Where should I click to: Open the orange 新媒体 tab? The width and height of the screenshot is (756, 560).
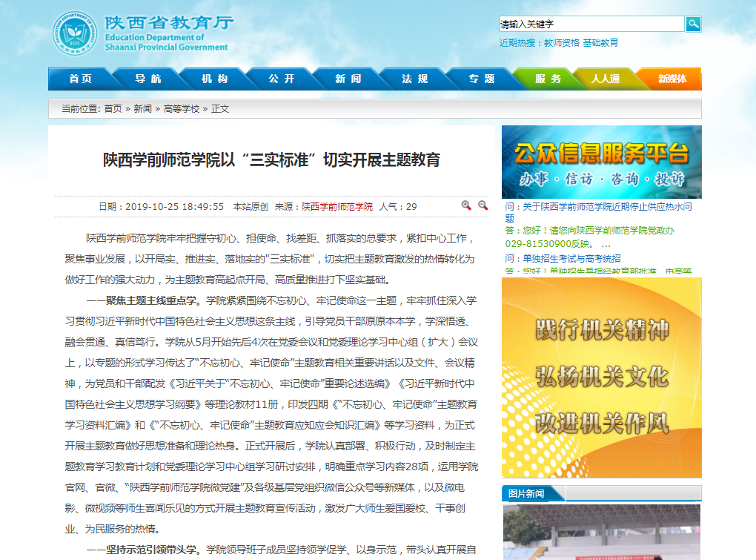672,79
